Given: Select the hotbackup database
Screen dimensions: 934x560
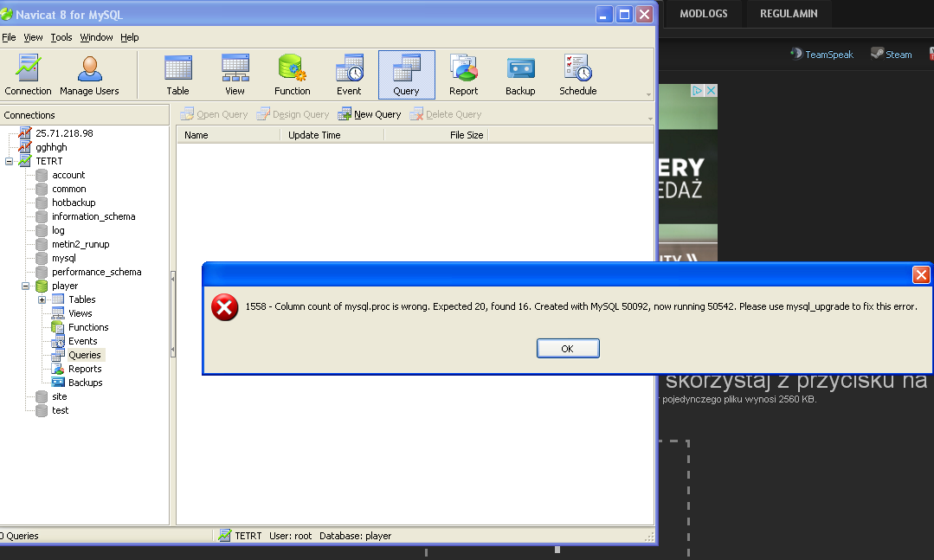Looking at the screenshot, I should click(x=74, y=203).
